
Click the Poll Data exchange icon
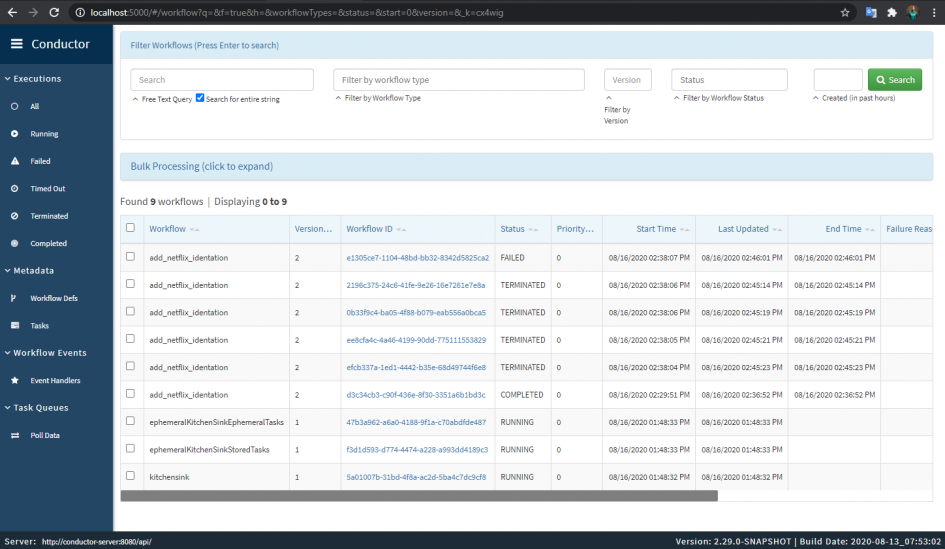[15, 435]
